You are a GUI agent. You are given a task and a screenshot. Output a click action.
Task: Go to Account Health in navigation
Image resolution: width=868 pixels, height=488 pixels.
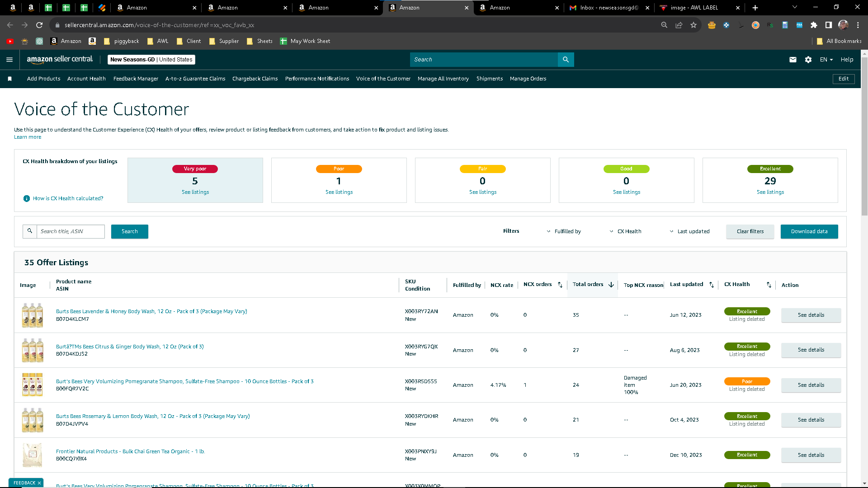tap(86, 79)
